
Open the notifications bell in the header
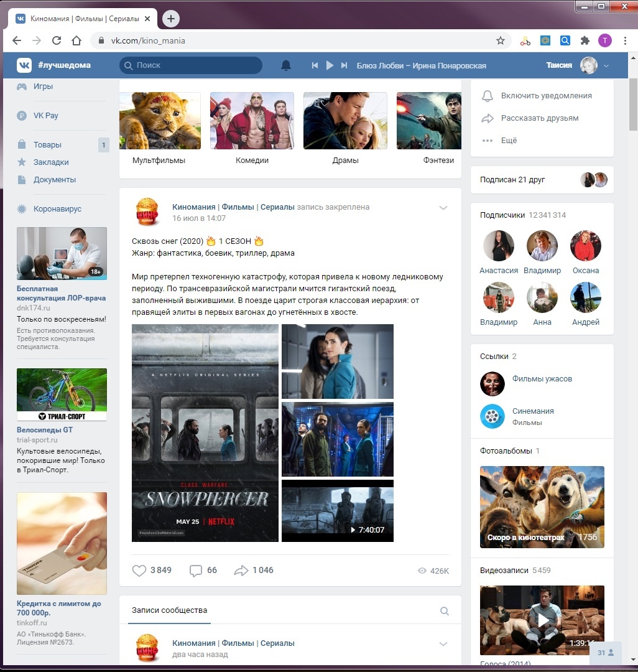286,65
